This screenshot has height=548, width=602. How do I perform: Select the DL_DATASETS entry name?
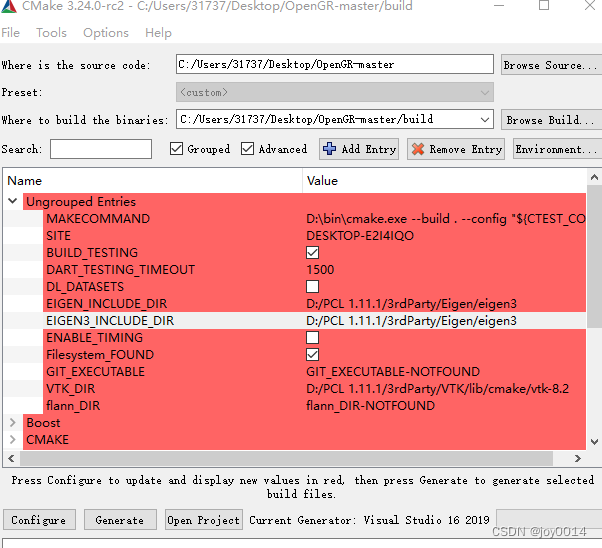pos(85,286)
